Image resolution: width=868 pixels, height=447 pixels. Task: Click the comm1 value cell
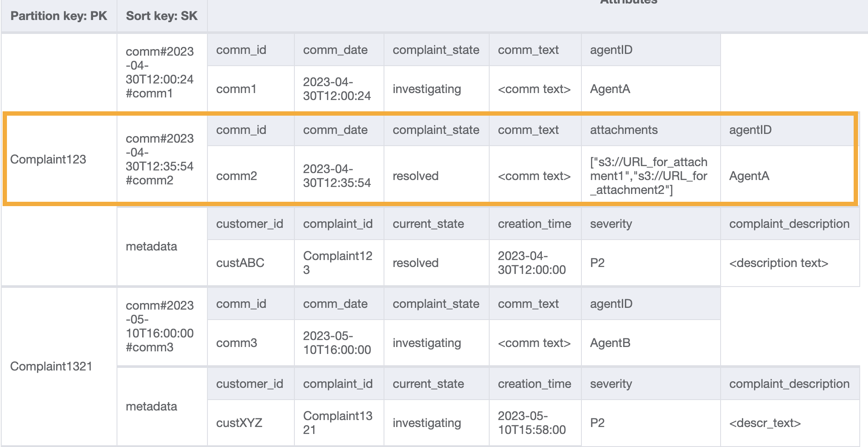[x=236, y=89]
